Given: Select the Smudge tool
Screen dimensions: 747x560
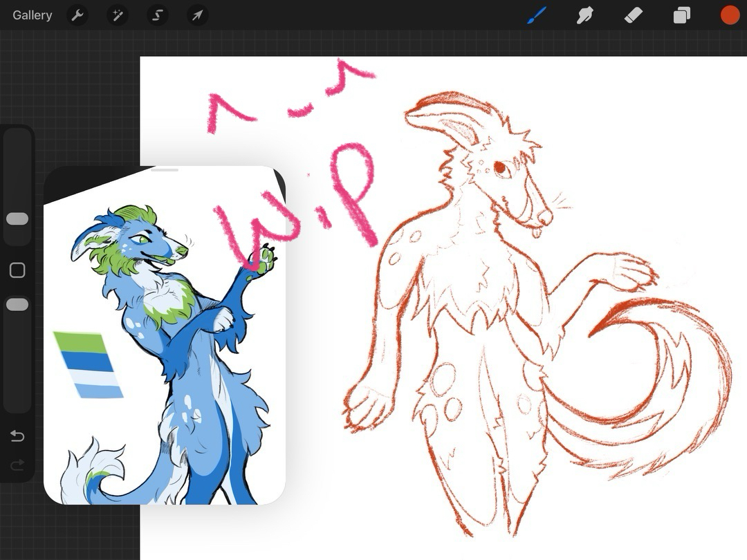Looking at the screenshot, I should pos(585,15).
